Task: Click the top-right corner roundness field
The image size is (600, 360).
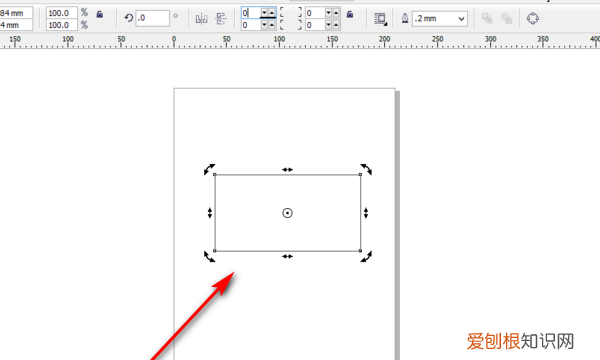Action: pyautogui.click(x=315, y=13)
